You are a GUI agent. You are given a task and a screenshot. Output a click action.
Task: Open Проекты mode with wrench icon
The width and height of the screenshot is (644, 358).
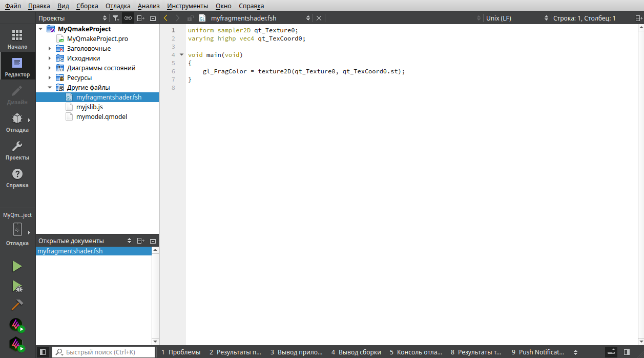tap(17, 150)
